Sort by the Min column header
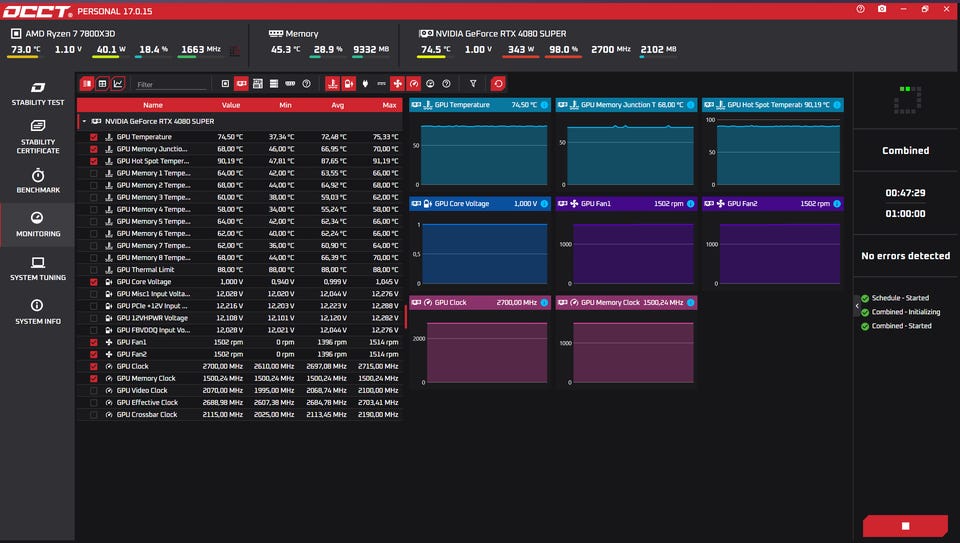 coord(285,105)
